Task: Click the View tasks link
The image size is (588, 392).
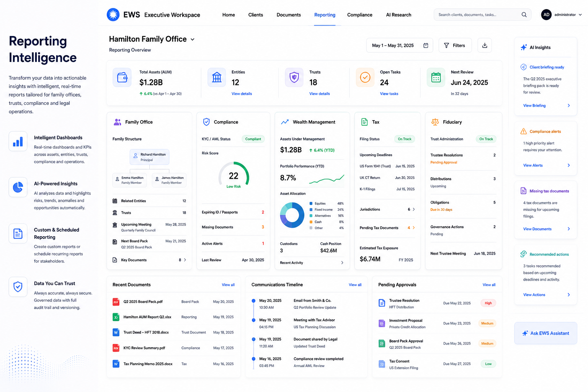Action: click(389, 94)
